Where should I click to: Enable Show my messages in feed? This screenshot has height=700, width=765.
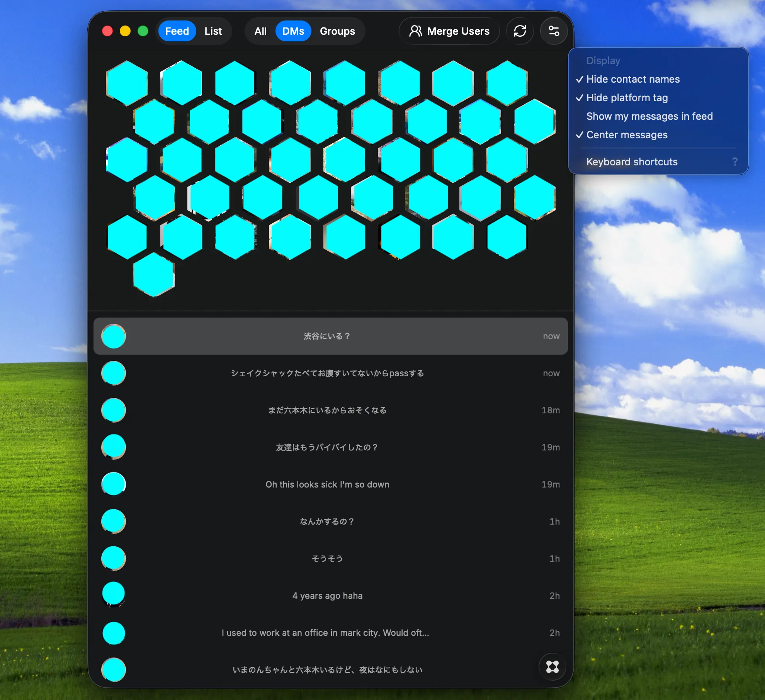[x=658, y=116]
